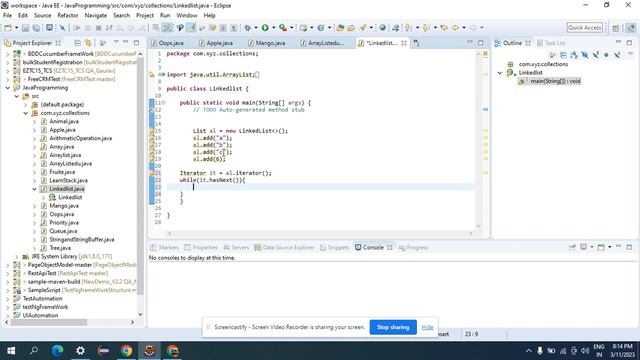Screen dimensions: 640x360
Task: Click the Debug bug icon
Action: point(247,28)
